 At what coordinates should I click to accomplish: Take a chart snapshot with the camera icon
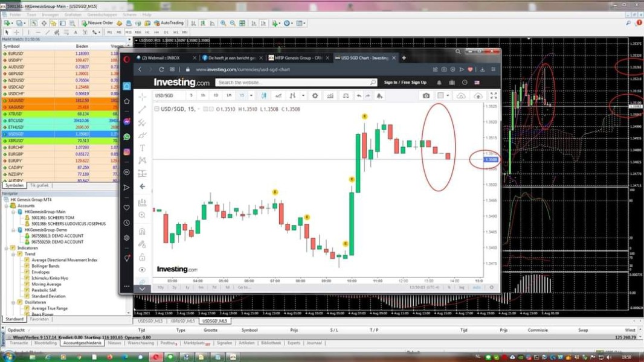426,95
